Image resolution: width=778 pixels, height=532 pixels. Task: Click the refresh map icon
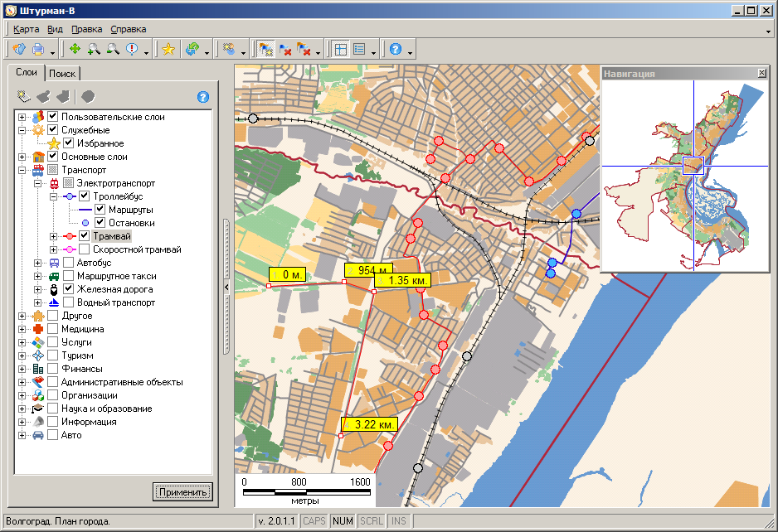point(192,49)
